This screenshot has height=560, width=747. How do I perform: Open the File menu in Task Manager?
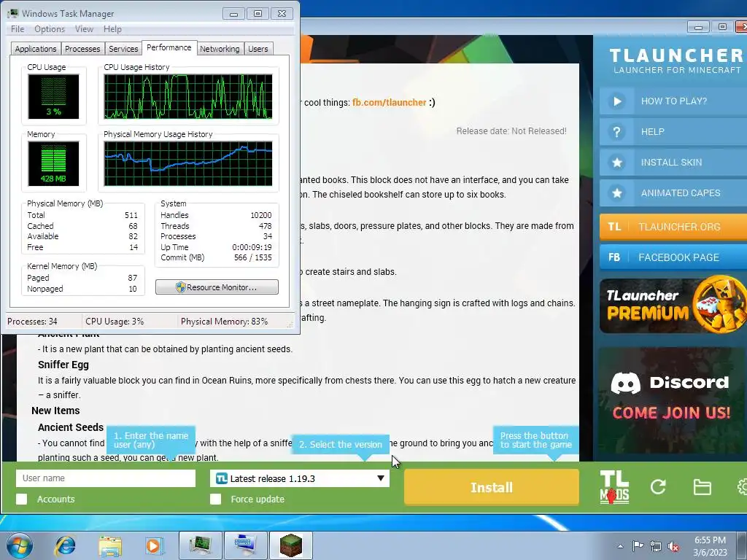tap(18, 29)
